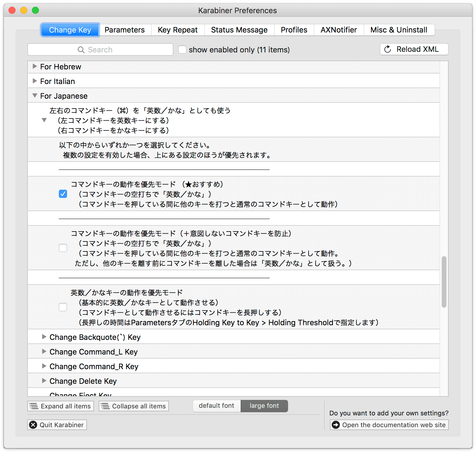This screenshot has height=452, width=476.
Task: Click the vertical scrollbar thumb
Action: click(x=444, y=282)
